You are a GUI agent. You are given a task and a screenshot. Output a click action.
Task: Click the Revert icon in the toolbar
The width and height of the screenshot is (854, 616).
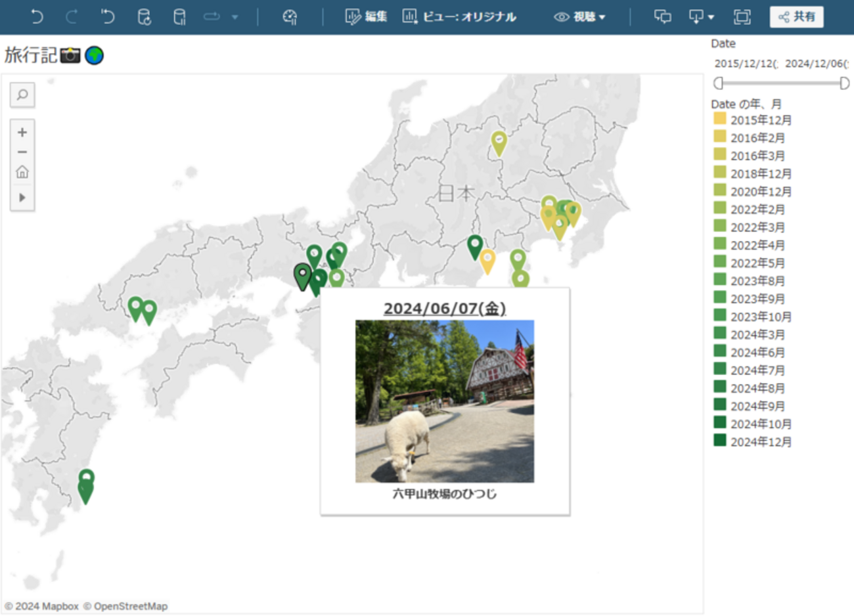coord(107,16)
